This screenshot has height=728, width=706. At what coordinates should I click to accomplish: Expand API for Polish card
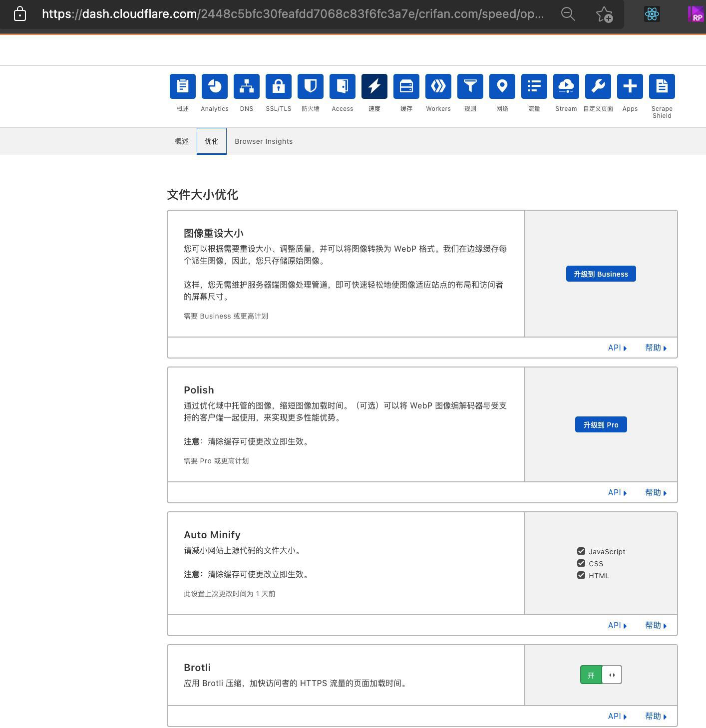tap(618, 492)
